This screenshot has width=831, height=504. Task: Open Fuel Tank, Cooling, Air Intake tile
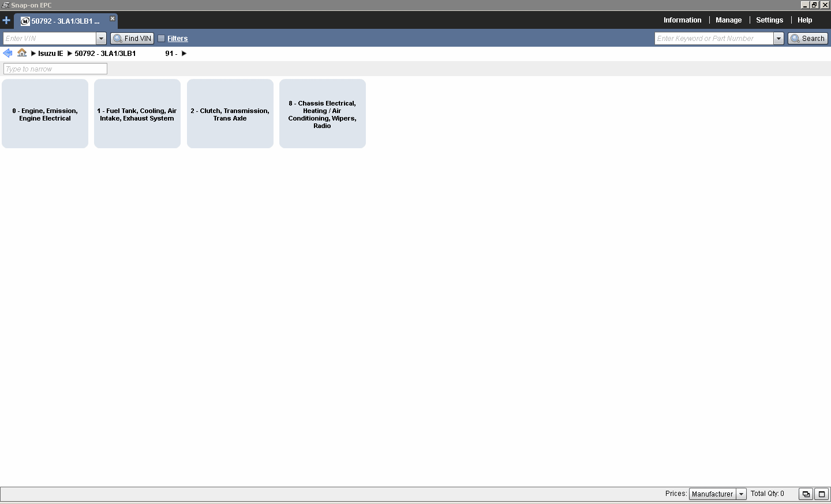tap(137, 114)
